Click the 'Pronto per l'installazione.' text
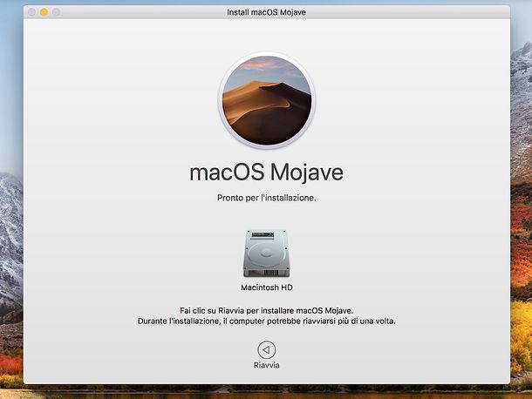Image resolution: width=532 pixels, height=399 pixels. pyautogui.click(x=266, y=198)
